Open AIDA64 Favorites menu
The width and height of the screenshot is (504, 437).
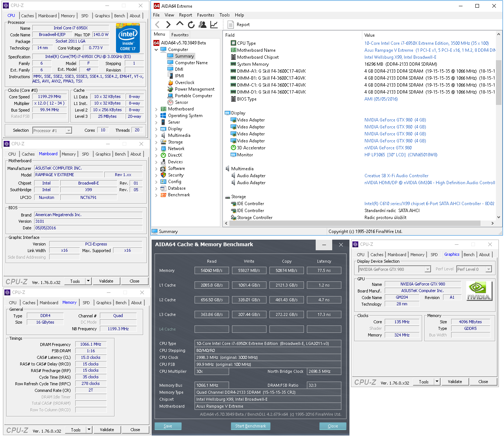(206, 15)
